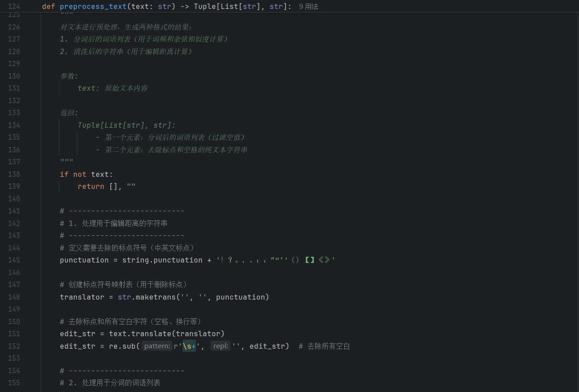This screenshot has width=579, height=392.
Task: Click the return type "Tuple[List[str], str]" in signature
Action: point(241,7)
